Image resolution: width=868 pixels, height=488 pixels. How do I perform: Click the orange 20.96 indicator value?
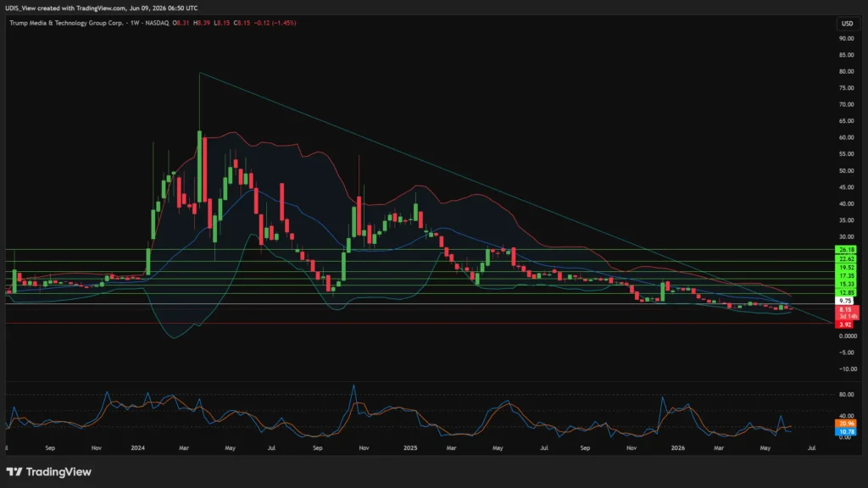click(x=847, y=424)
